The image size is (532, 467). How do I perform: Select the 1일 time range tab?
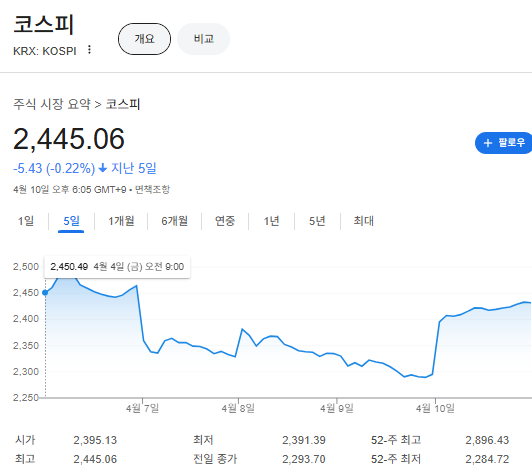26,221
